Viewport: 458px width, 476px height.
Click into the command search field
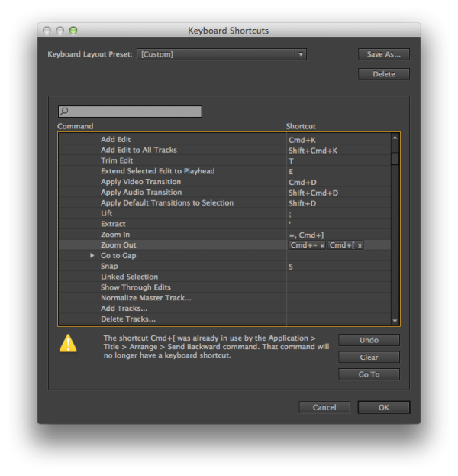click(x=134, y=112)
